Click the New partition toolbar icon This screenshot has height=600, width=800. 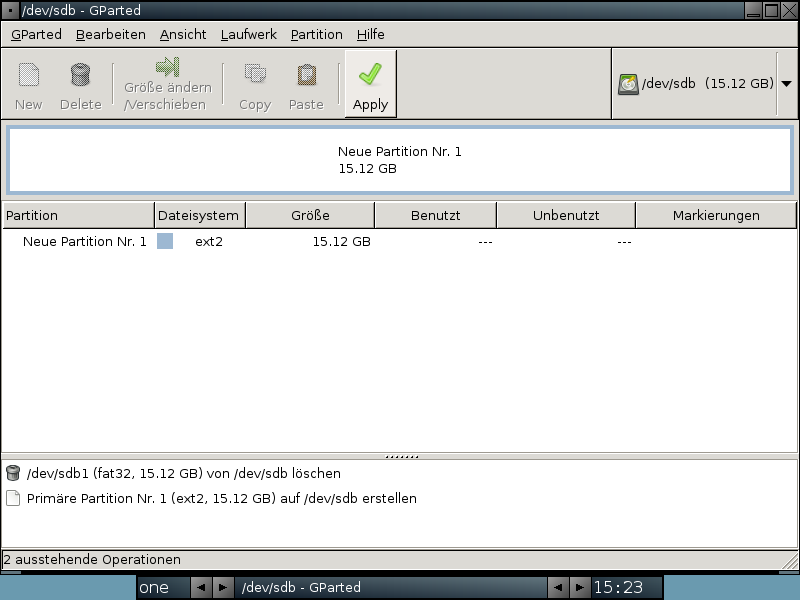click(x=29, y=75)
